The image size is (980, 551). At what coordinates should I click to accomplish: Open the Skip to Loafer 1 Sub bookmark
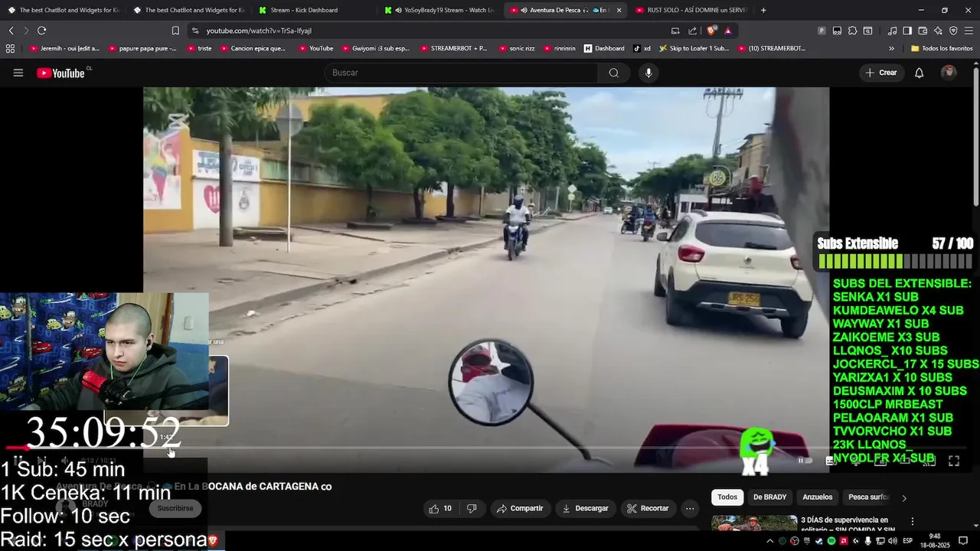pyautogui.click(x=693, y=48)
